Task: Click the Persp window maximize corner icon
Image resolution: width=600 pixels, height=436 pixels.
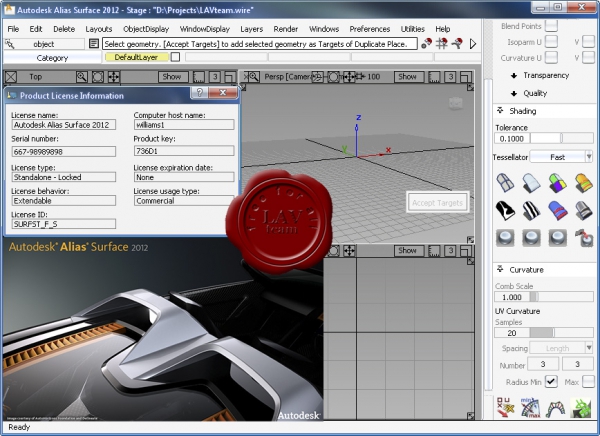Action: [x=466, y=77]
